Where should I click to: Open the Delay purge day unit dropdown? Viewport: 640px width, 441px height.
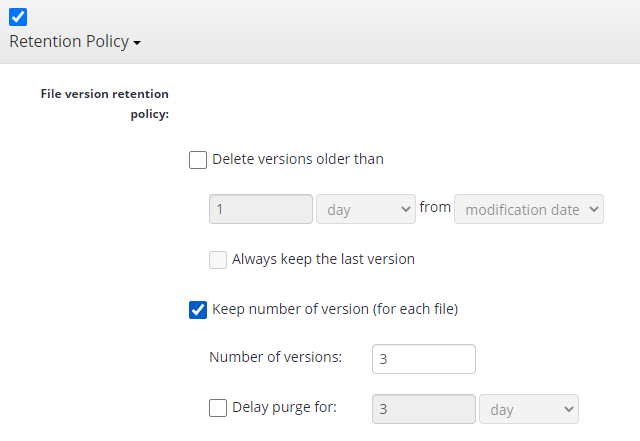(529, 409)
